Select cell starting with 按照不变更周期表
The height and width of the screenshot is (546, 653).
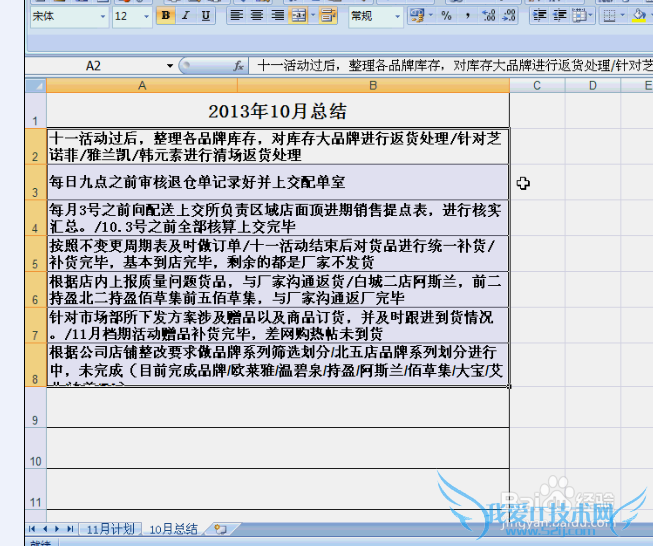pos(278,254)
